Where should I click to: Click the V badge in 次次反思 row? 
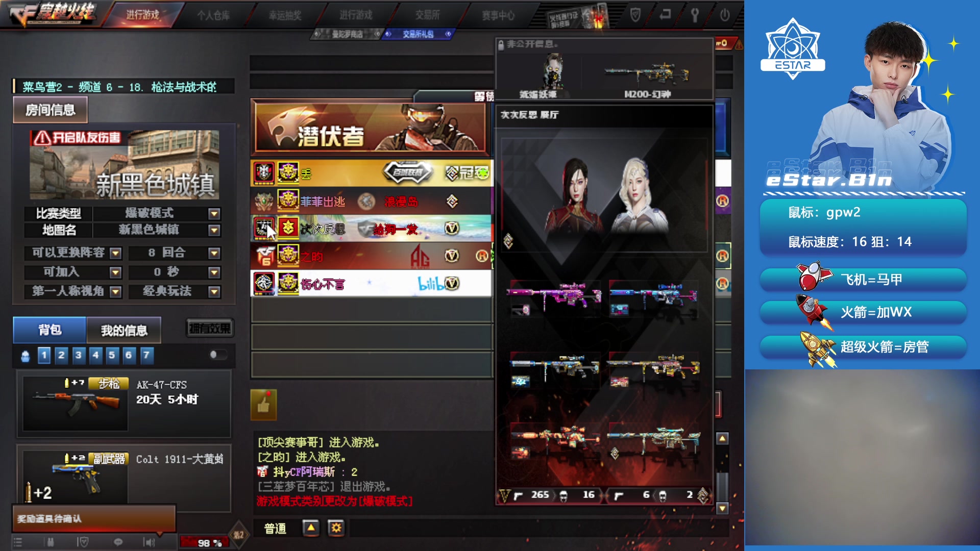pyautogui.click(x=452, y=228)
